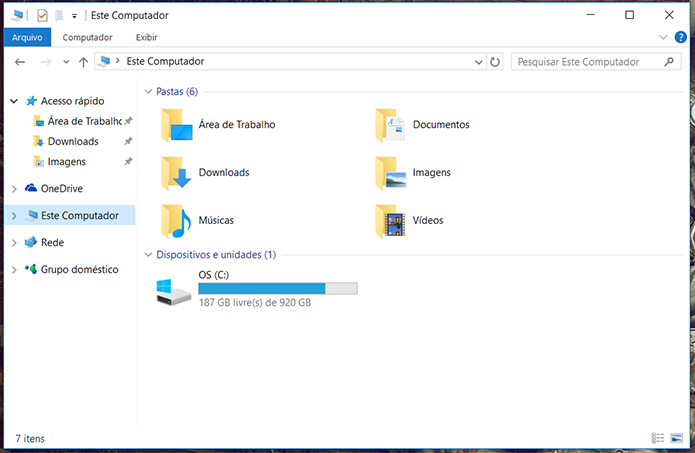Collapse the Pastas (6) group
Viewport: 695px width, 453px height.
coord(148,92)
